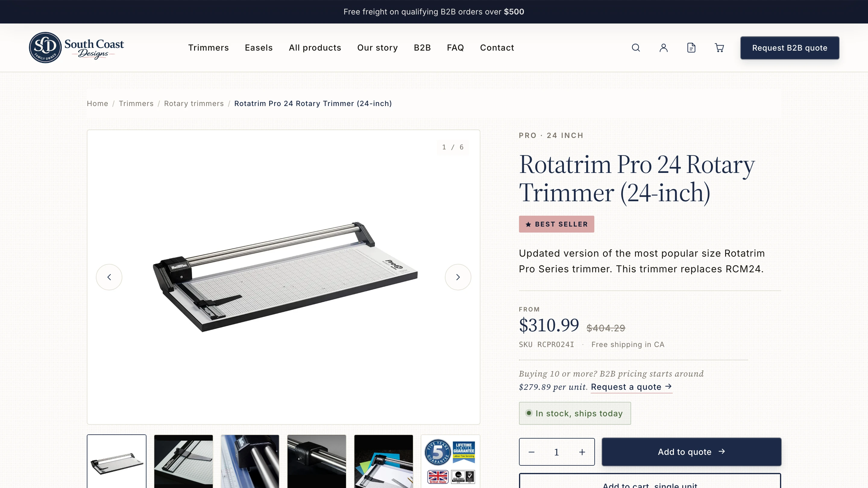Select fourth thumbnail showing cutting head
The height and width of the screenshot is (488, 868).
coord(316,461)
